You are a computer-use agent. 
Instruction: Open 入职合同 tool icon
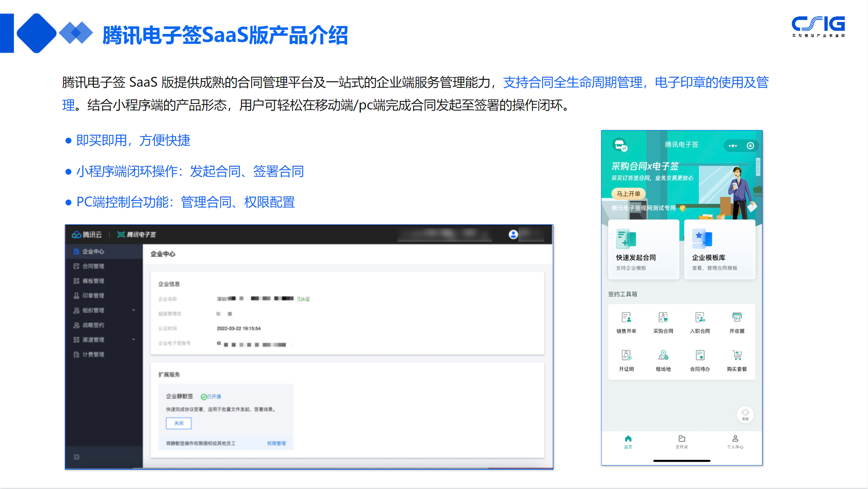(x=700, y=318)
